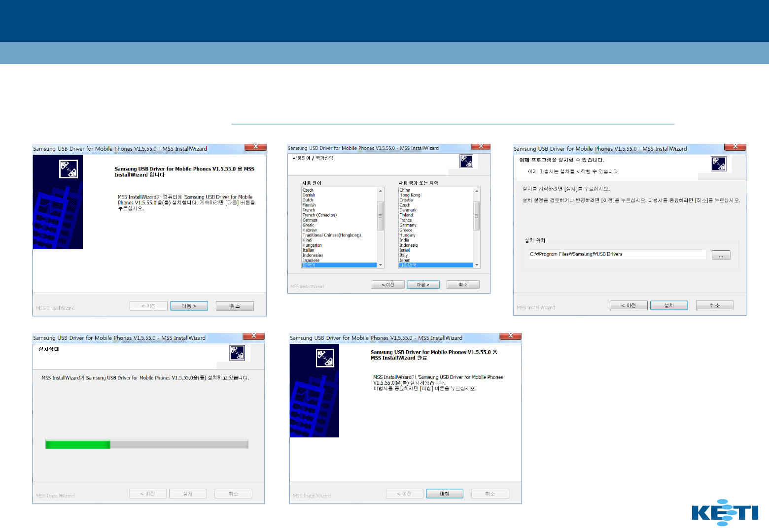Screen dimensions: 769x532
Task: Click the installer icon in welcome dialog
Action: 69,169
